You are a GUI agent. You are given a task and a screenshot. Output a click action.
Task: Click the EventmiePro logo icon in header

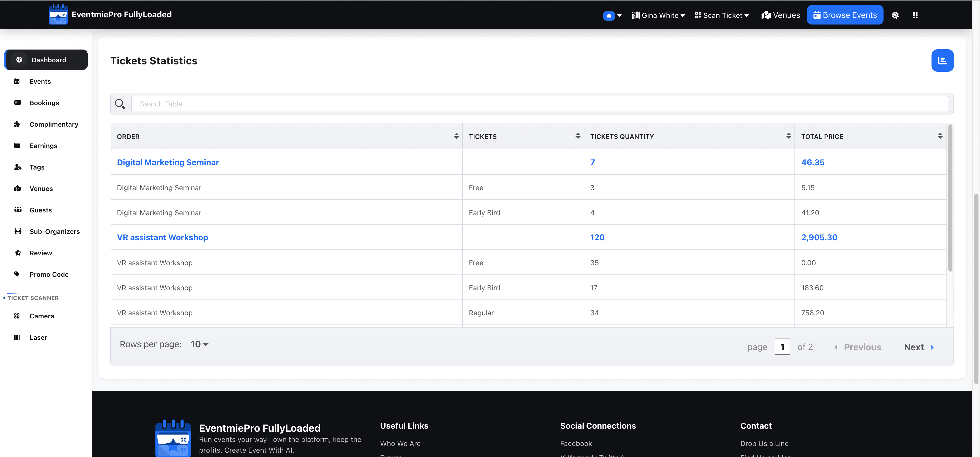click(58, 15)
